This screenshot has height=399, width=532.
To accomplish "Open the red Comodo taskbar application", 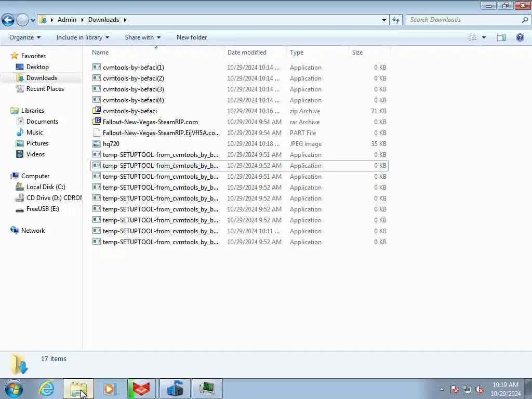I will (x=141, y=389).
